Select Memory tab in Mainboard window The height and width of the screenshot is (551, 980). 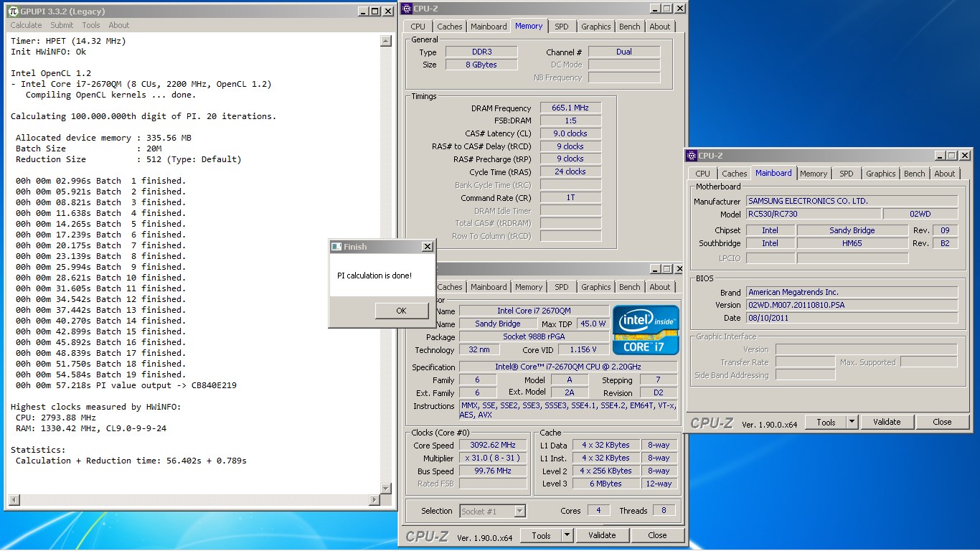point(814,174)
